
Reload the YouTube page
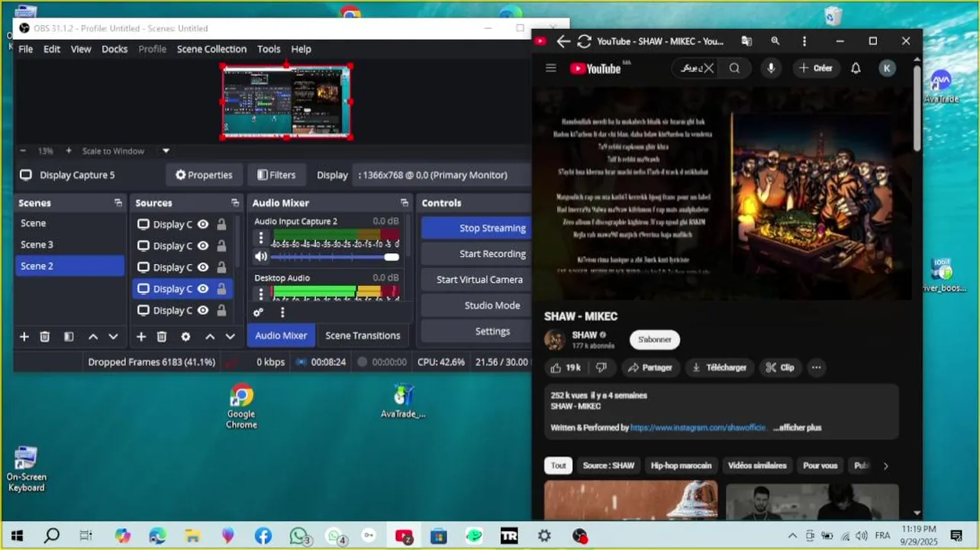[585, 41]
